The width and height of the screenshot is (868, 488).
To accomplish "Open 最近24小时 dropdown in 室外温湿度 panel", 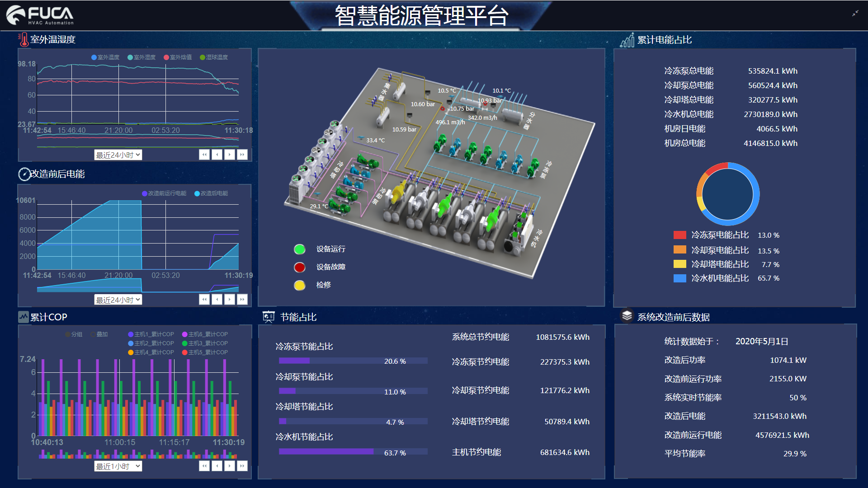I will pos(118,155).
